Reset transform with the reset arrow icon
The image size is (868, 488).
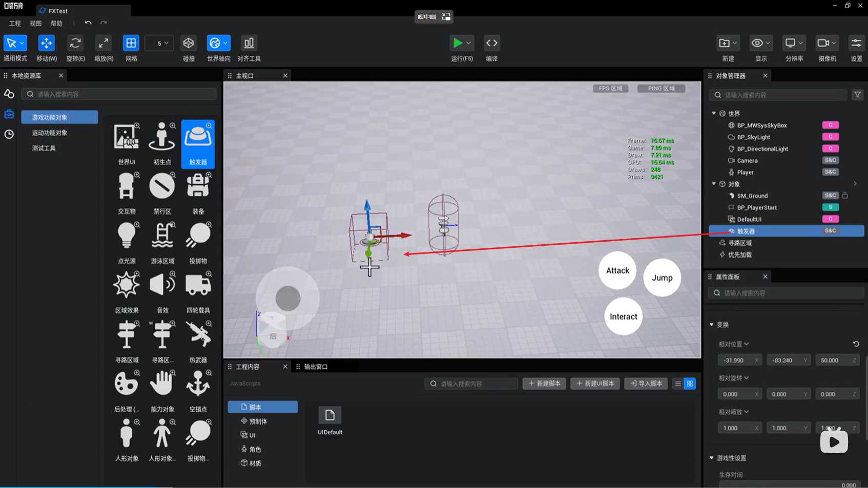[x=856, y=344]
